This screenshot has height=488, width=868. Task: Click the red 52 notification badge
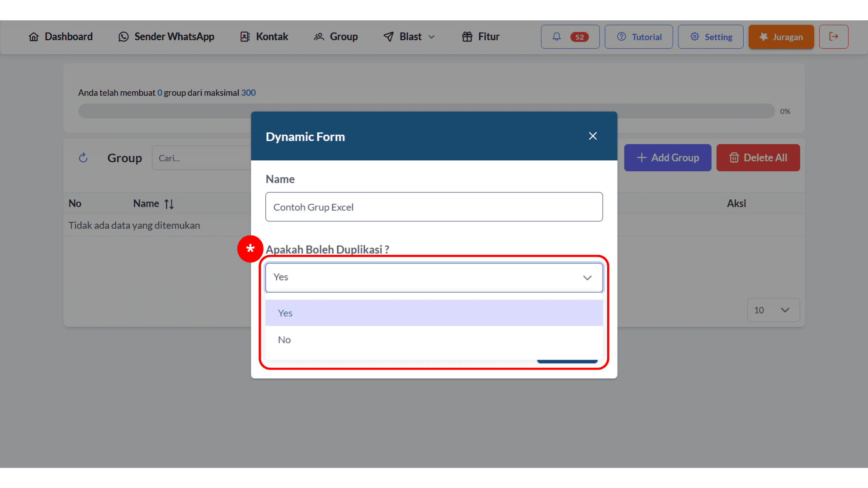tap(580, 37)
